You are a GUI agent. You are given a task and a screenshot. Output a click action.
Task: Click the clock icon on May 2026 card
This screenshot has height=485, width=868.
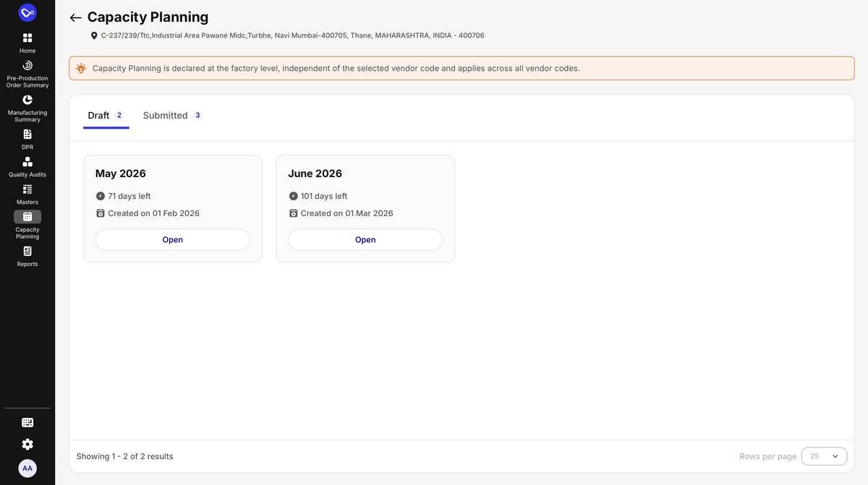click(101, 196)
